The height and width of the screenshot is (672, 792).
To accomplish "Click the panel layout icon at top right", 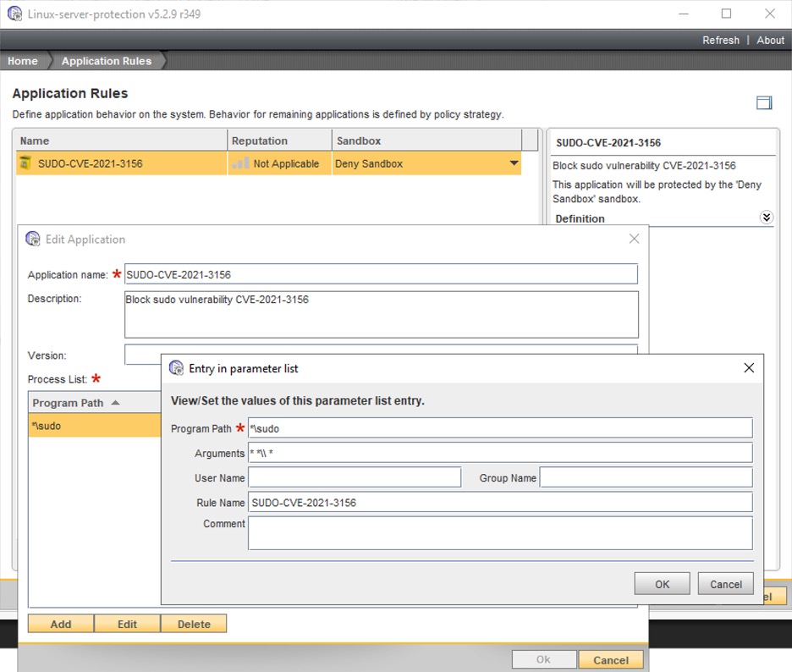I will coord(763,103).
